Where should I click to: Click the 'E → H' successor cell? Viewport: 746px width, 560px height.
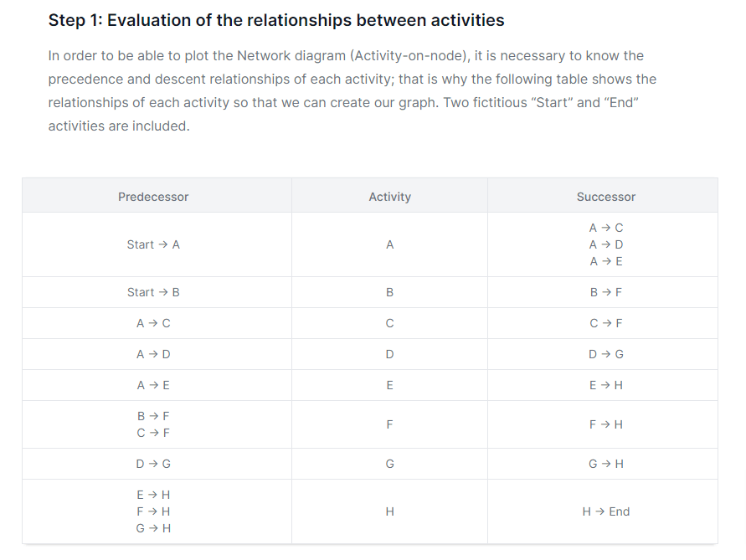point(605,385)
